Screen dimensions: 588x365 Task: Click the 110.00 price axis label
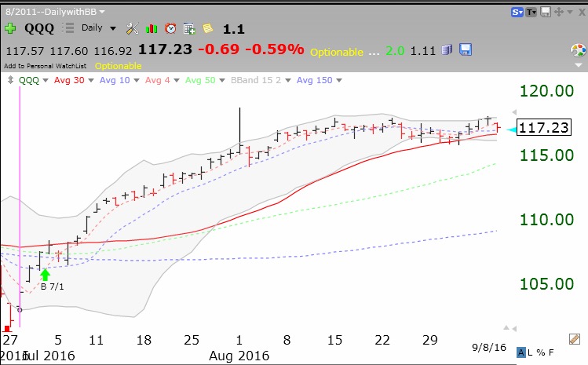(546, 220)
